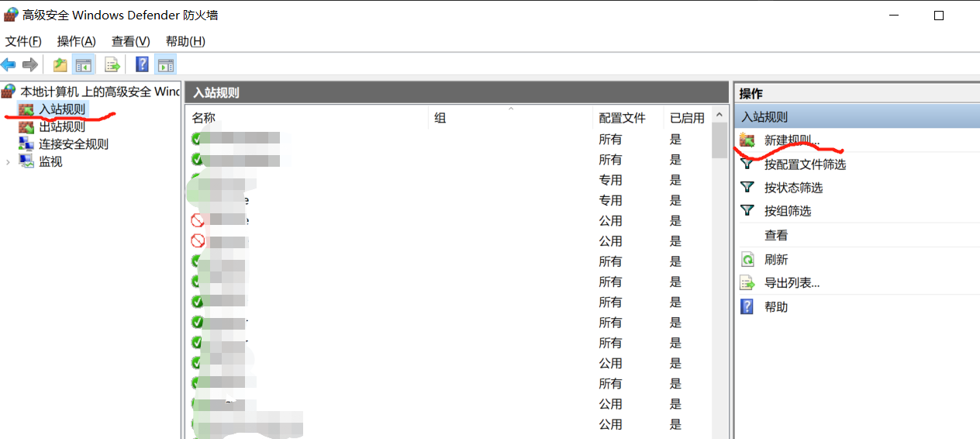This screenshot has height=439, width=980.
Task: Open the 文件(F) menu
Action: (23, 41)
